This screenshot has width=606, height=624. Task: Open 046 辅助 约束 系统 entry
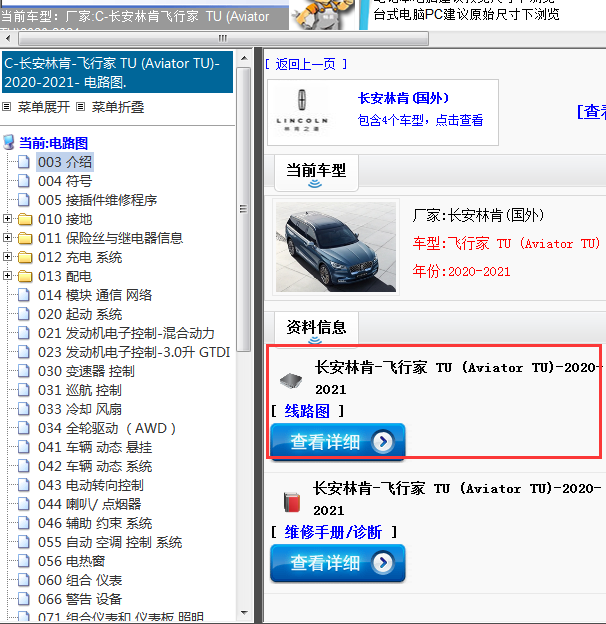pyautogui.click(x=95, y=523)
